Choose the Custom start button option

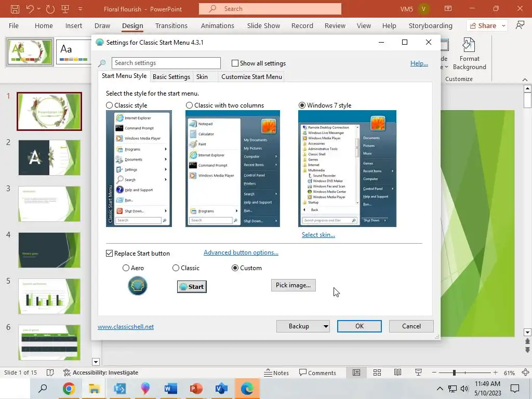click(x=235, y=268)
